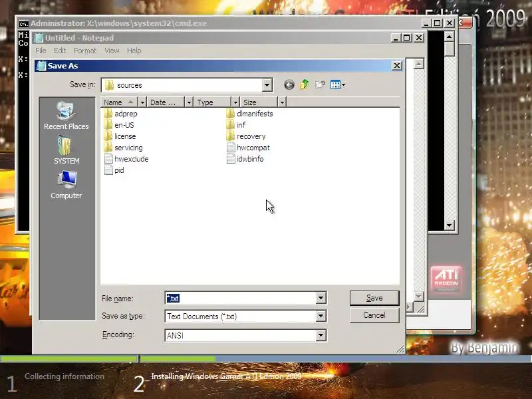
Task: Select the SYSTEM location in sidebar
Action: 66,150
